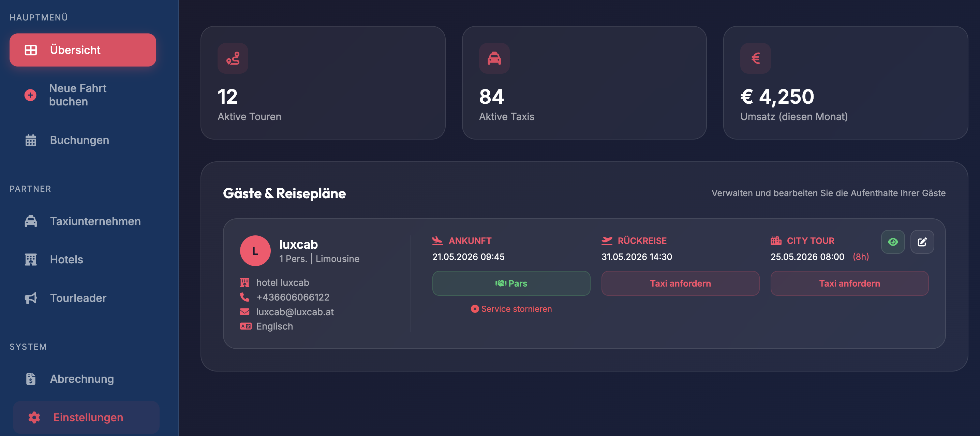
Task: Open Abrechnung in the system menu
Action: (x=83, y=379)
